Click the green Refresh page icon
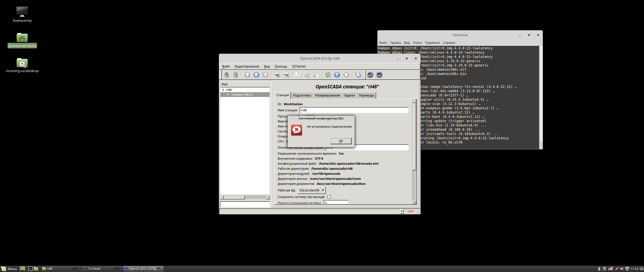The image size is (644, 272). tap(328, 75)
